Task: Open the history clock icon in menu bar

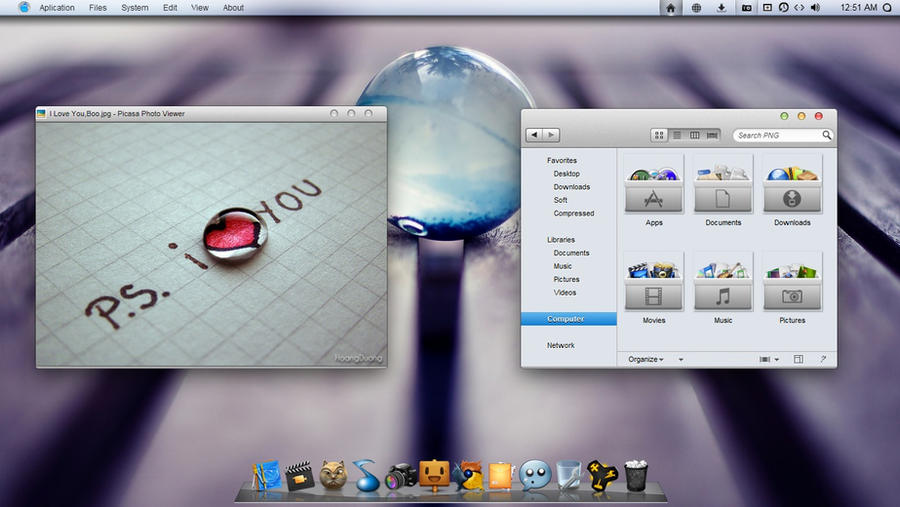Action: (x=783, y=7)
